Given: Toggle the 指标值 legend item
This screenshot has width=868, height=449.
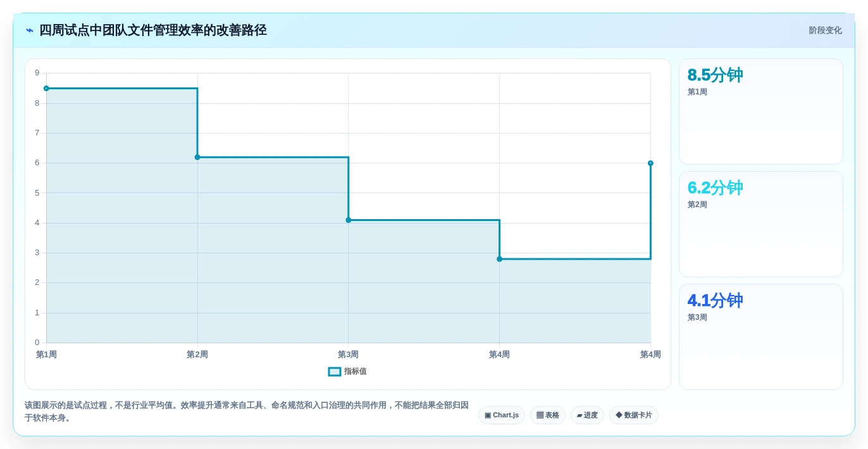Looking at the screenshot, I should 347,371.
